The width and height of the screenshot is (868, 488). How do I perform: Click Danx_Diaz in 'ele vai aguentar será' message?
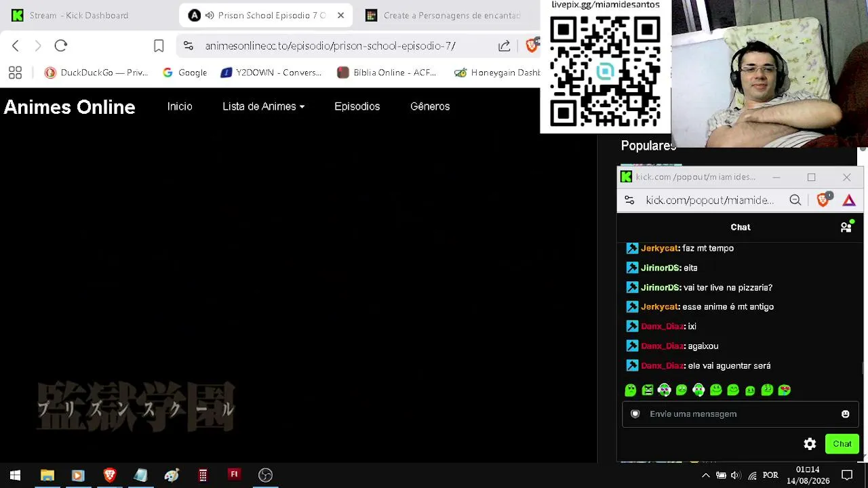pyautogui.click(x=662, y=365)
